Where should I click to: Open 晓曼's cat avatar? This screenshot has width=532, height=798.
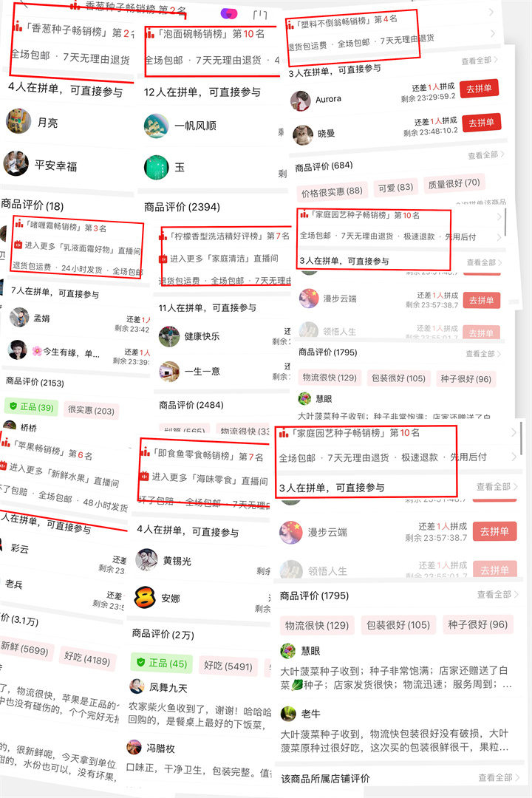coord(303,135)
